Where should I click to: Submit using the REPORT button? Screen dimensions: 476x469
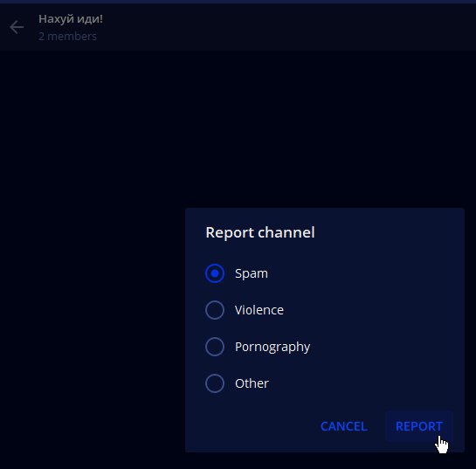(419, 426)
